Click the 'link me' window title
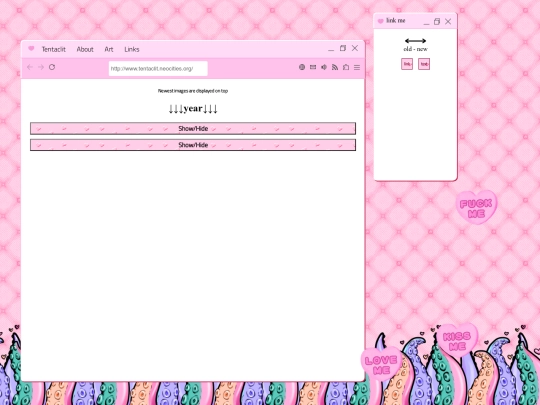The image size is (540, 405). coord(396,21)
